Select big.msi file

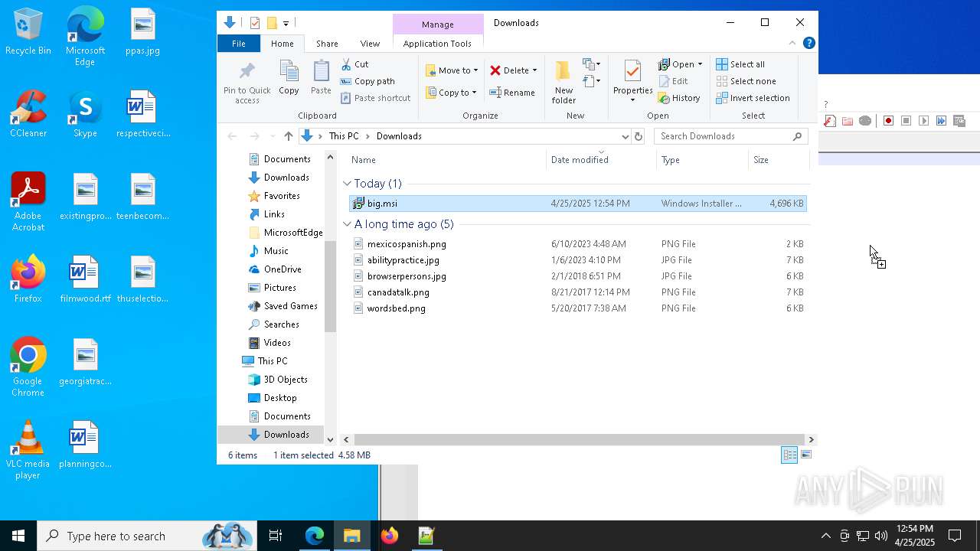577,204
